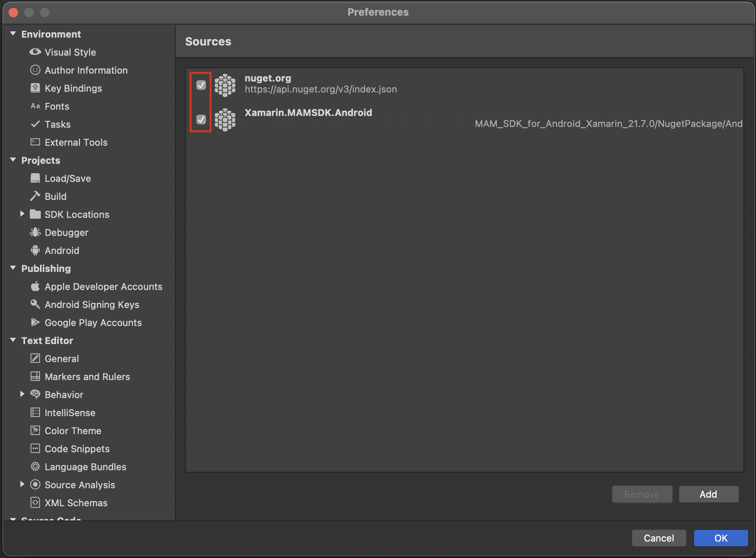Click the bug icon next to Debugger

(35, 232)
